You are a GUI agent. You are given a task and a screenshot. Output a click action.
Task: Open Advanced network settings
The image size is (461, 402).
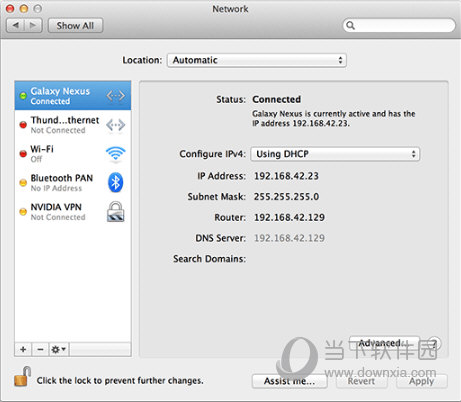click(384, 343)
